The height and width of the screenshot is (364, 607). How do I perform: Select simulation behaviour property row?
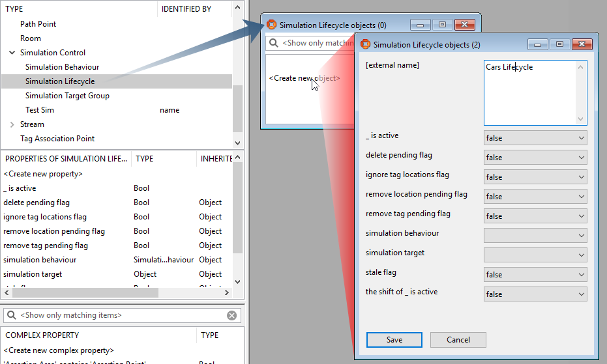point(117,260)
